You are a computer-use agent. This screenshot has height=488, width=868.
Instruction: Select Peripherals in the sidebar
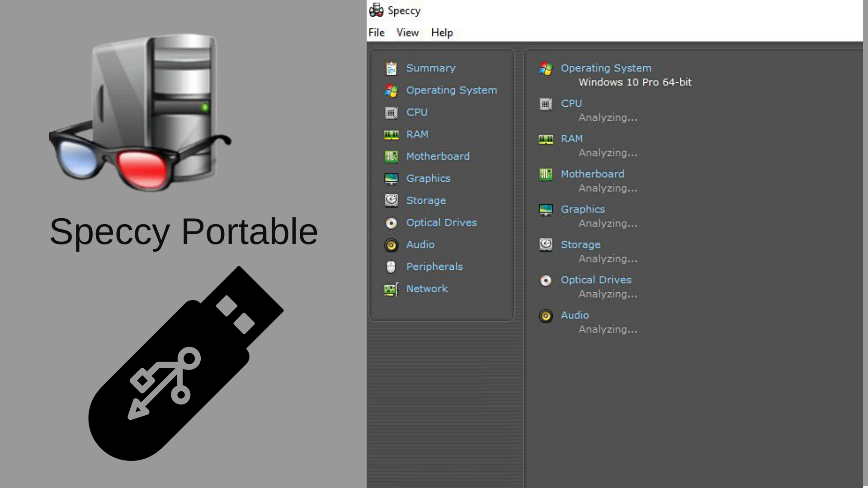pyautogui.click(x=434, y=267)
